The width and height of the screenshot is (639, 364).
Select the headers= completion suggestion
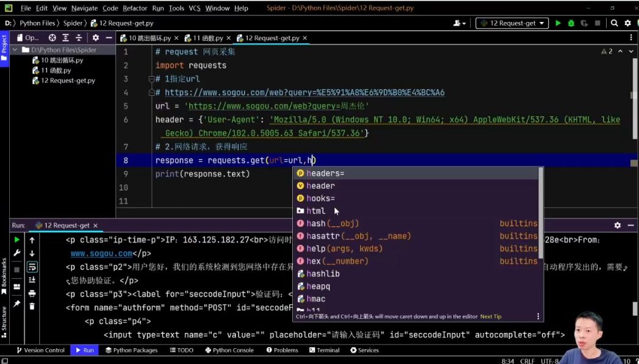pos(325,173)
